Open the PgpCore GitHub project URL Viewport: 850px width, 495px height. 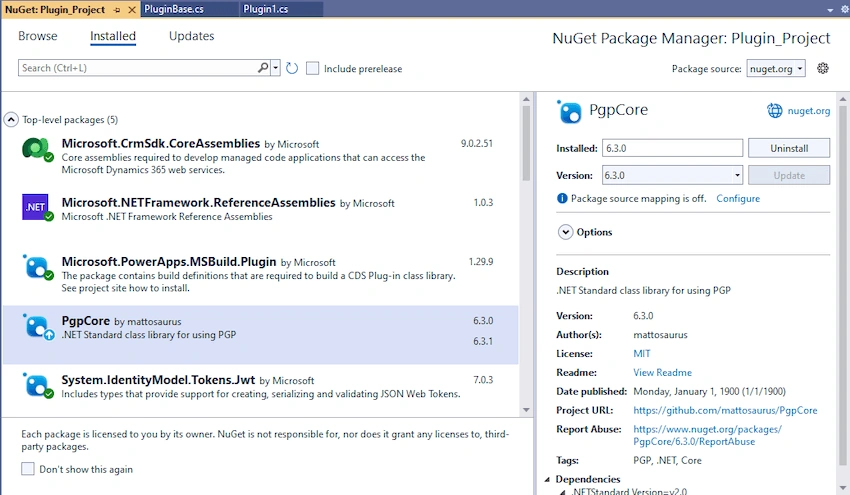[725, 410]
